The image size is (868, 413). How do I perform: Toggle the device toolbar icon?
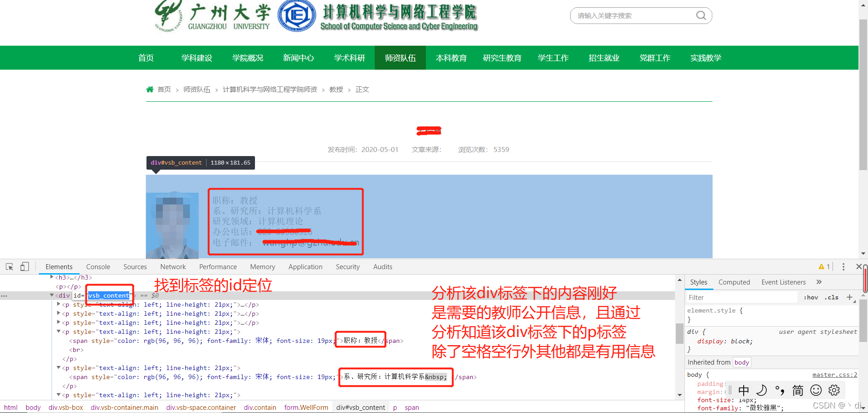coord(25,267)
